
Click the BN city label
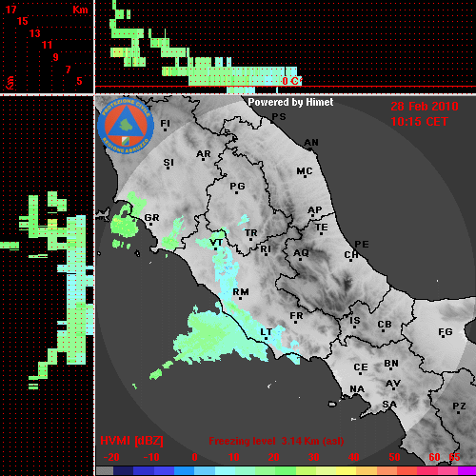click(391, 364)
